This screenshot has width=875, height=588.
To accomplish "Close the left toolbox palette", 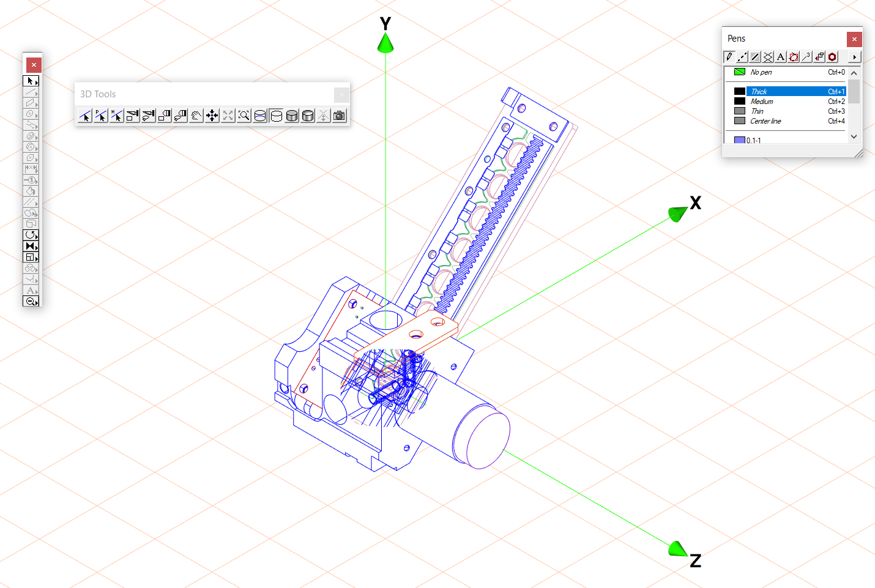I will coord(34,64).
